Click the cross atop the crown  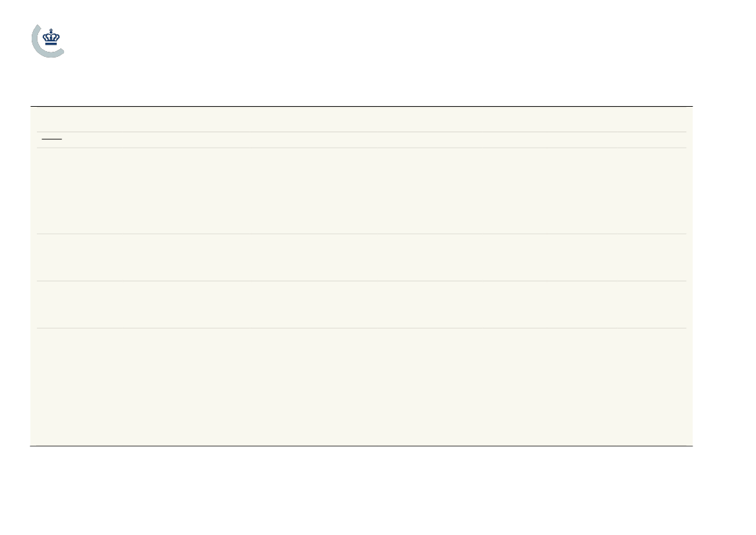point(51,30)
